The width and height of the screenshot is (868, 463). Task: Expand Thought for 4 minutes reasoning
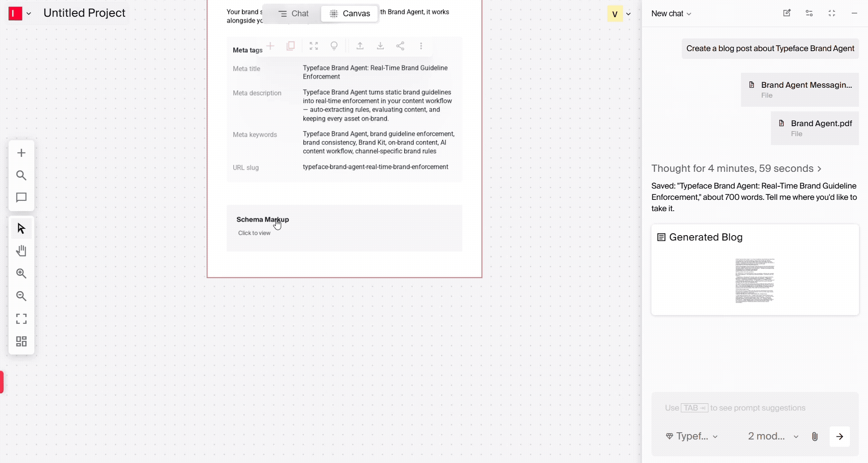(x=736, y=169)
